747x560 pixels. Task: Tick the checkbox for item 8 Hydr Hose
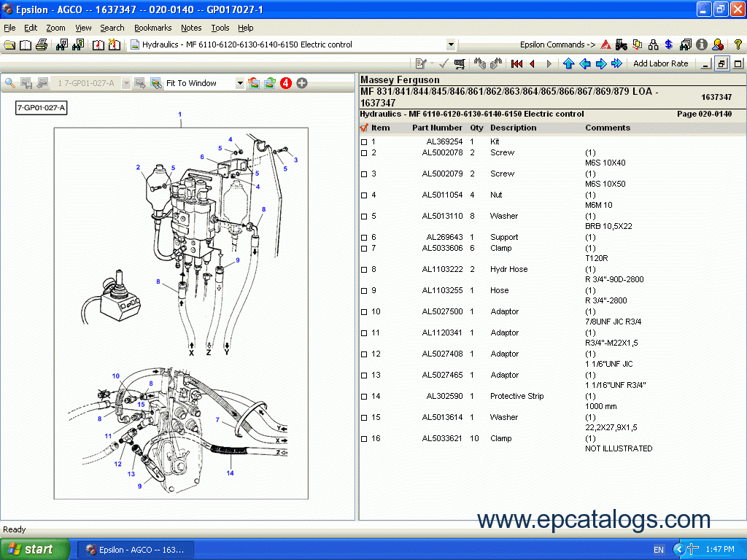point(364,270)
